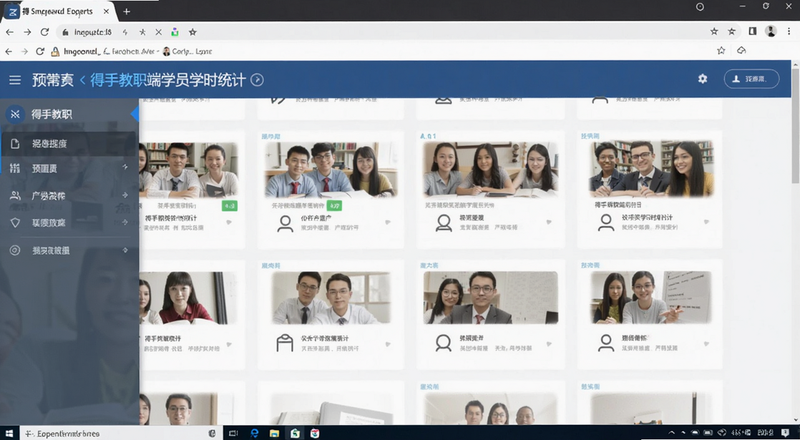Click the circled arrow after the header title
800x440 pixels.
[257, 80]
